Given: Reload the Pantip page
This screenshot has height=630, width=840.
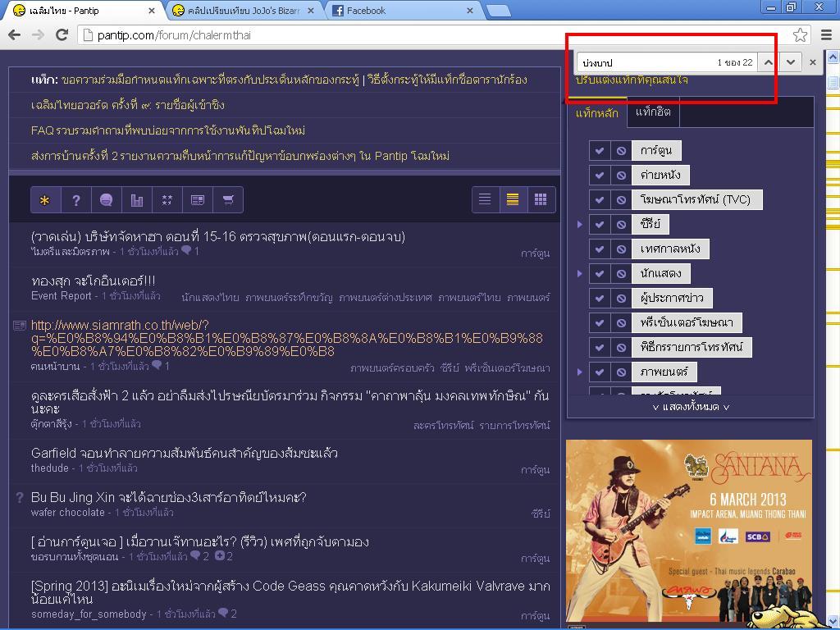Looking at the screenshot, I should pos(62,35).
